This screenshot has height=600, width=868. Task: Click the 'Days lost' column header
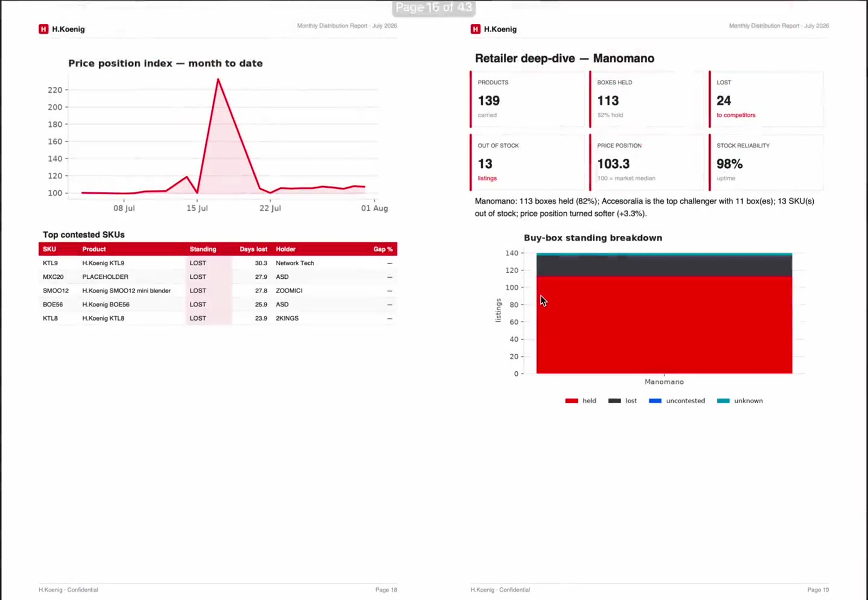[253, 249]
